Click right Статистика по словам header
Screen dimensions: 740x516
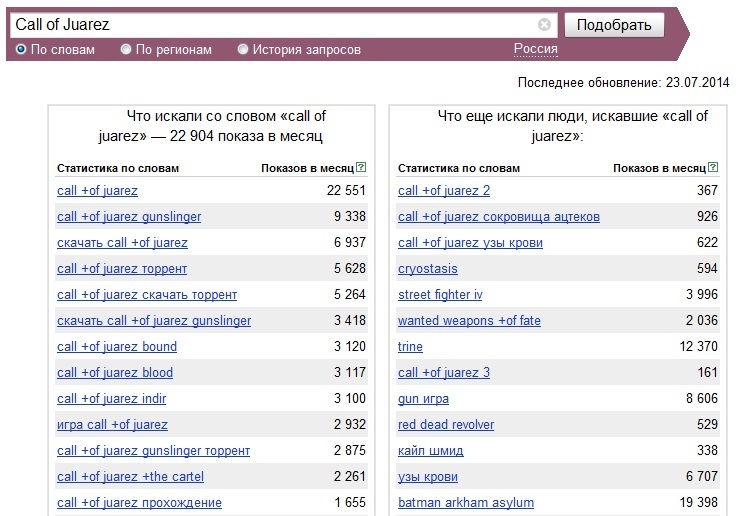coord(459,168)
